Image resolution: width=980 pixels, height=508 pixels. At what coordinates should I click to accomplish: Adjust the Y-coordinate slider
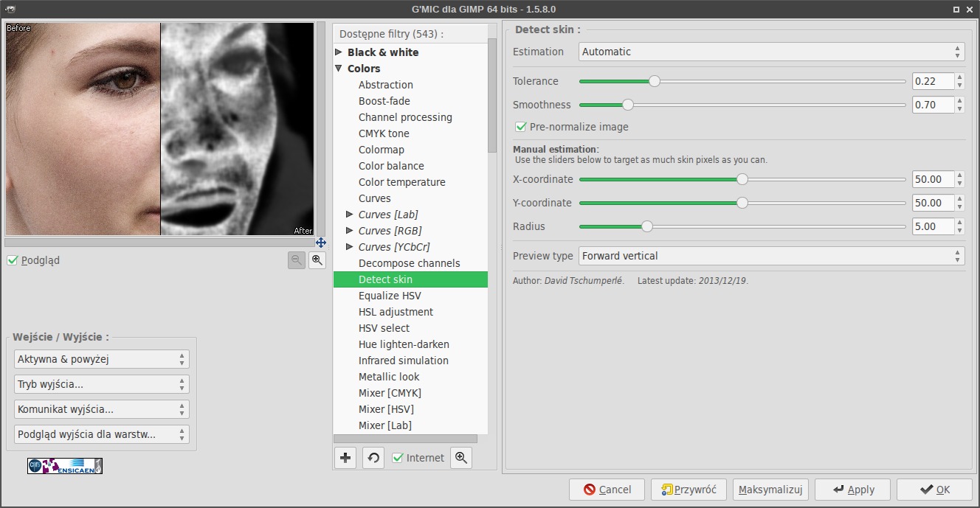742,203
